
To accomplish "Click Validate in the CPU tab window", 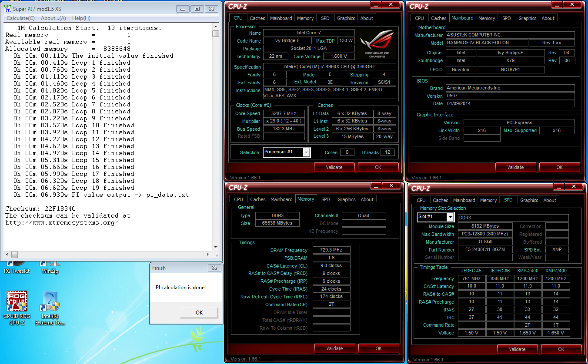I will (x=334, y=167).
